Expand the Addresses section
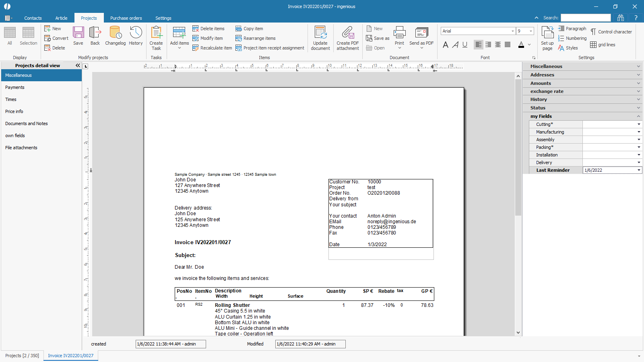Image resolution: width=644 pixels, height=362 pixels. [x=582, y=75]
